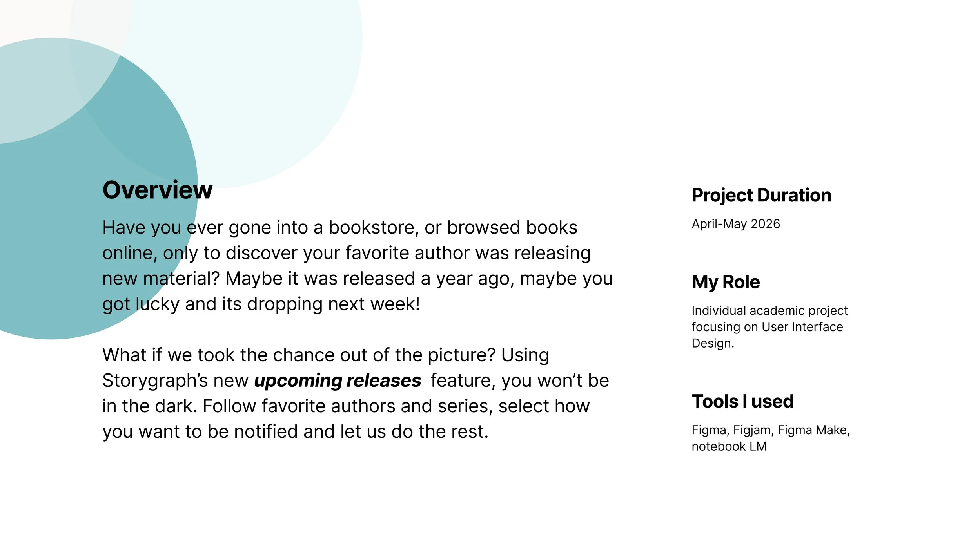The image size is (980, 551).
Task: Click the April-May 2026 date text
Action: coord(736,224)
